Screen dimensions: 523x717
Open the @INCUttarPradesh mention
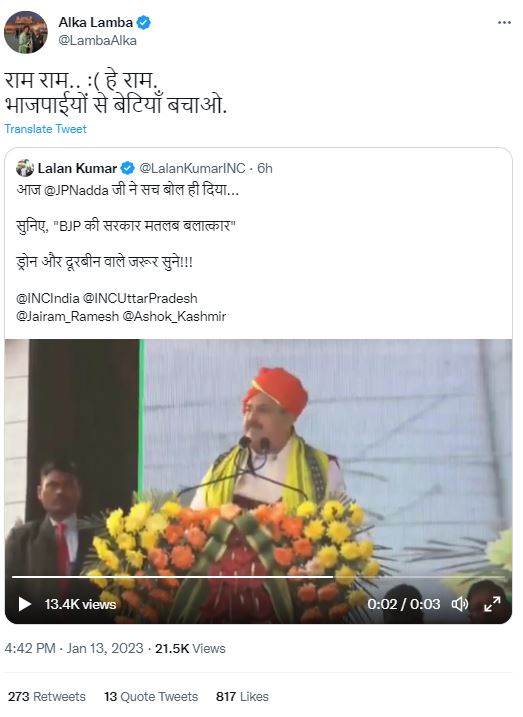(x=140, y=298)
